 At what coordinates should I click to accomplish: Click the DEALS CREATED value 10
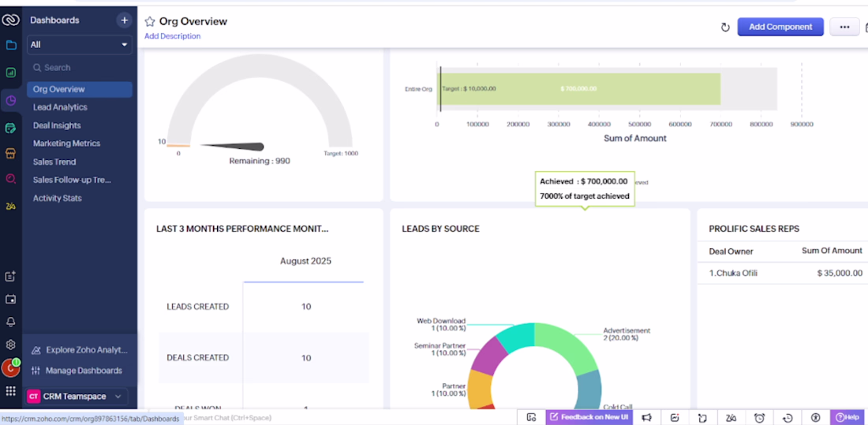click(x=306, y=358)
